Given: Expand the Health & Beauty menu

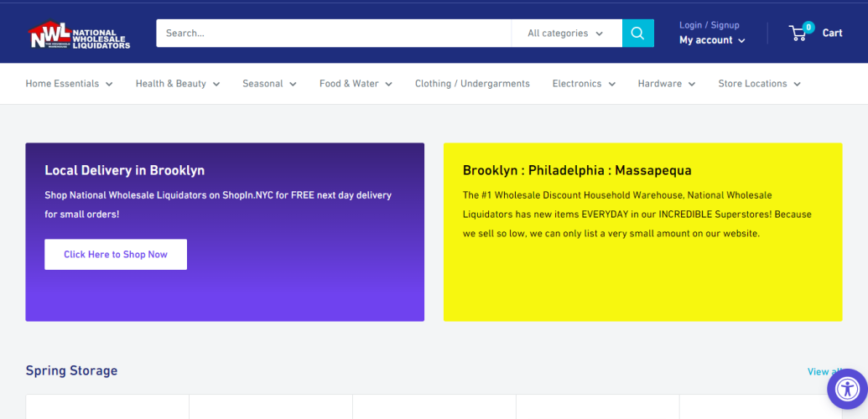Looking at the screenshot, I should pos(178,84).
